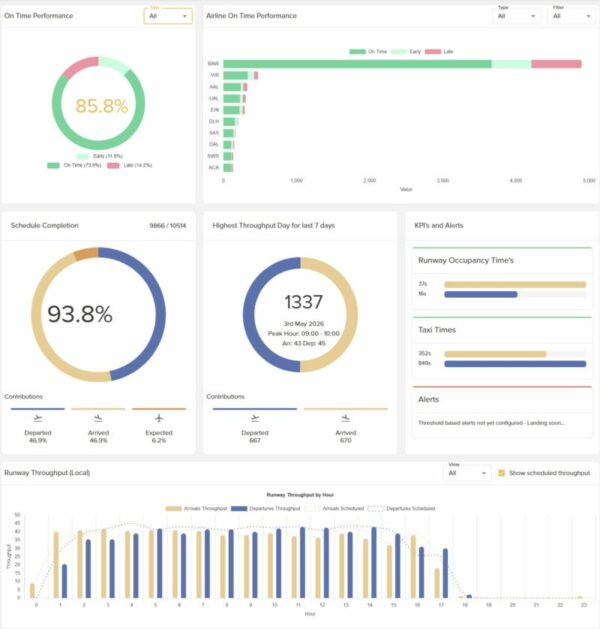Click the 16s runway occupancy bar

click(481, 294)
